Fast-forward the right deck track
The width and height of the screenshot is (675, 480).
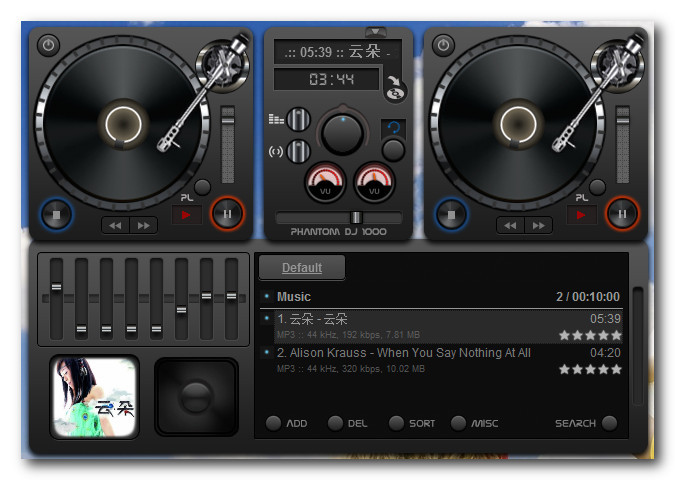point(539,225)
